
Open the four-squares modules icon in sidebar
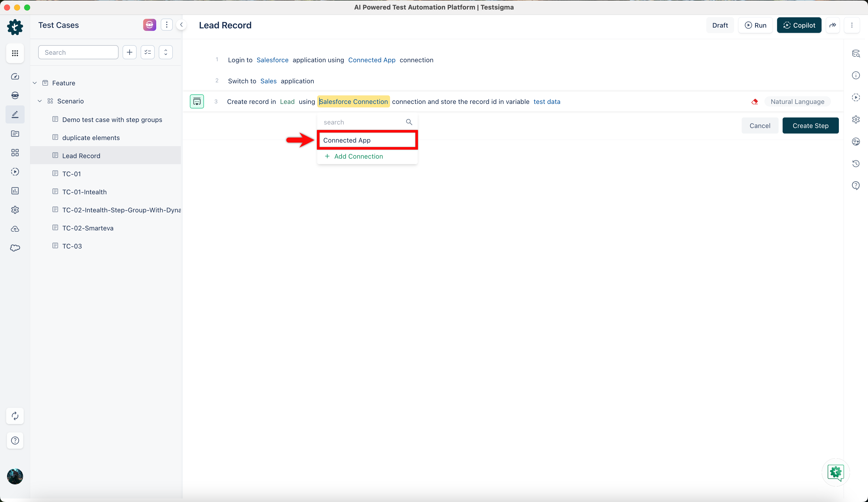coord(15,153)
